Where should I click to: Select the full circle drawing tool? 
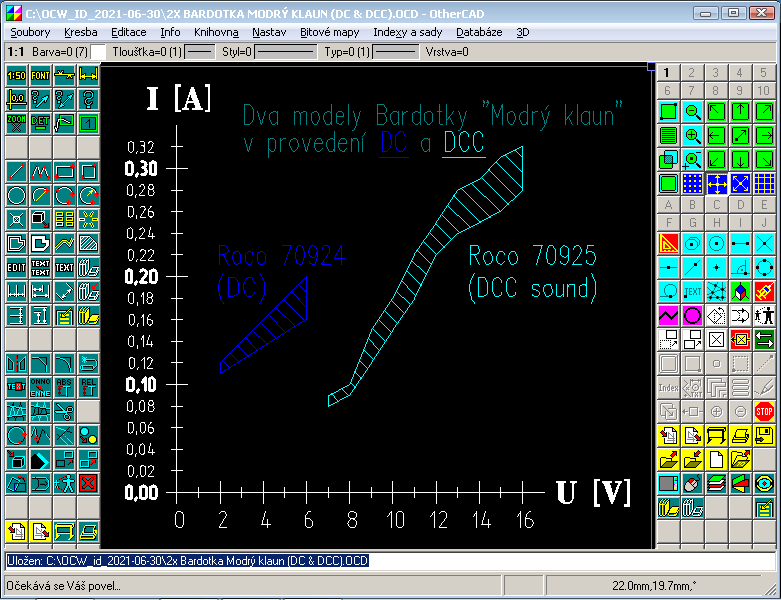[x=16, y=196]
